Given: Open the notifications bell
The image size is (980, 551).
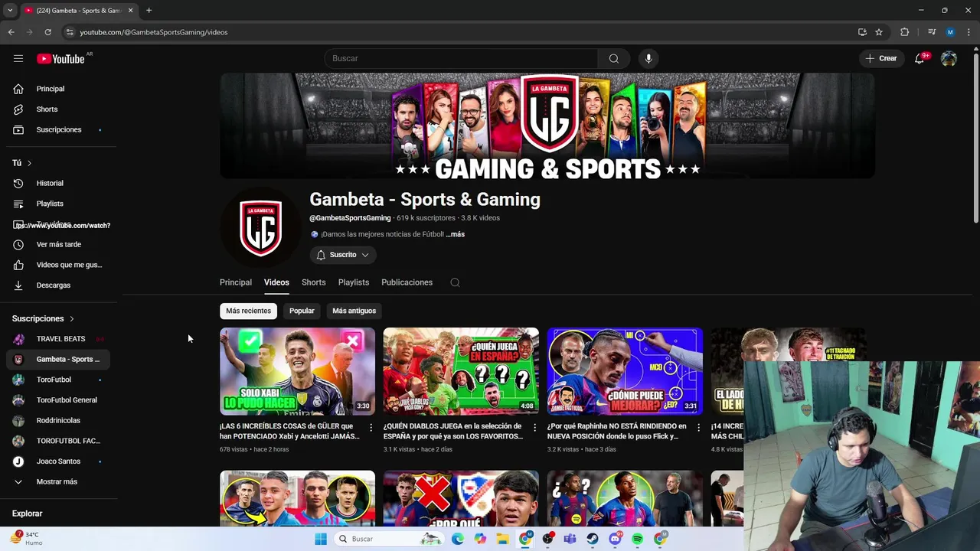Looking at the screenshot, I should click(920, 58).
